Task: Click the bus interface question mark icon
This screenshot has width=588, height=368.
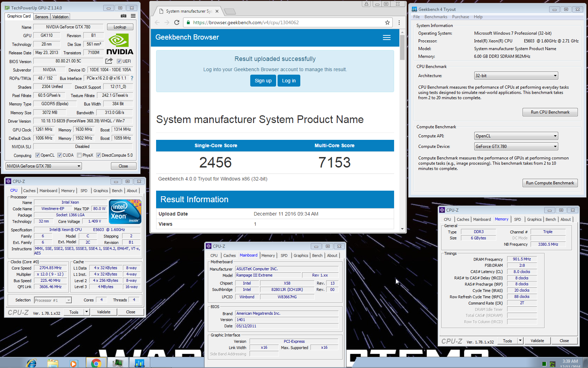Action: point(132,78)
